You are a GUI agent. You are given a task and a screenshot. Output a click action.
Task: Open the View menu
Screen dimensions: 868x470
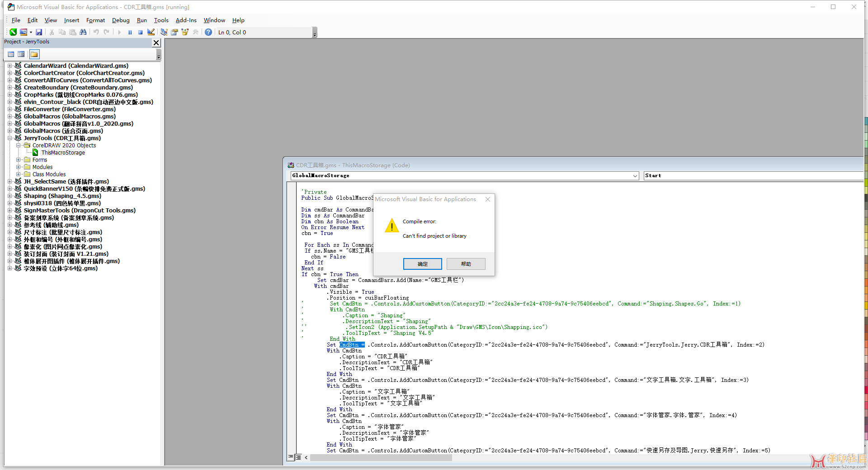(x=51, y=20)
